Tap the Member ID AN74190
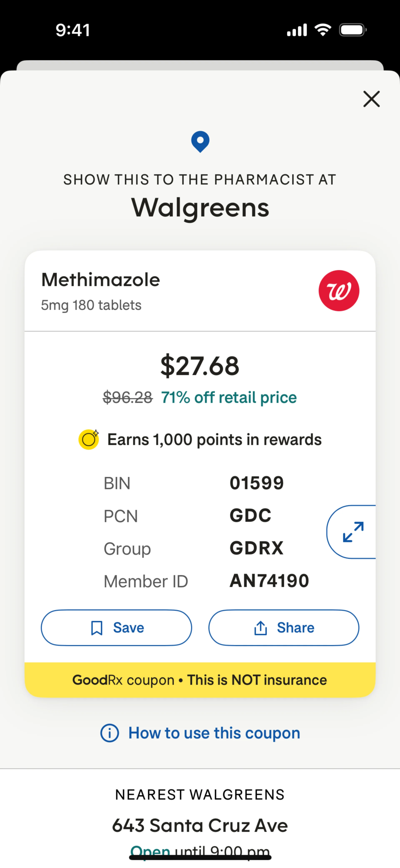Image resolution: width=400 pixels, height=868 pixels. pos(269,581)
